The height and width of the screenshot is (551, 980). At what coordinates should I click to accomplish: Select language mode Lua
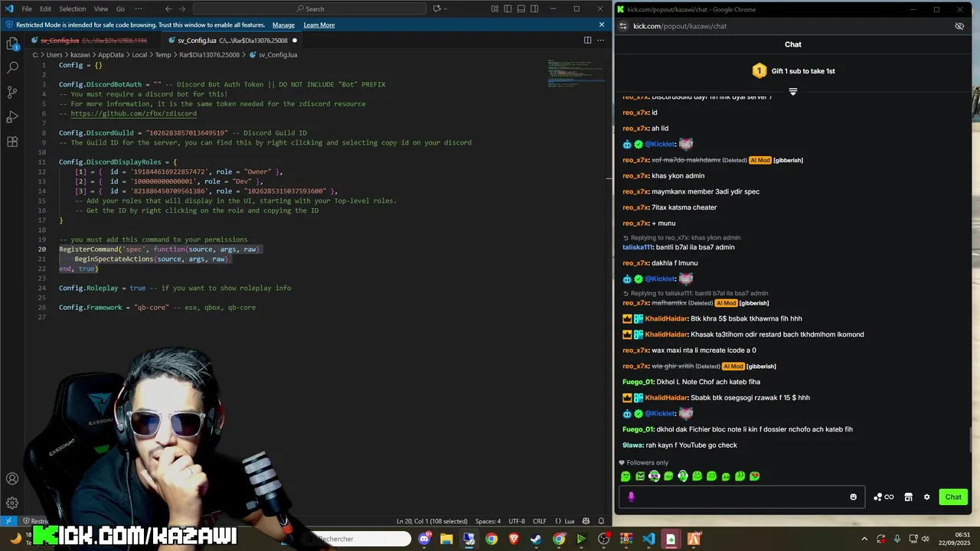(x=569, y=521)
